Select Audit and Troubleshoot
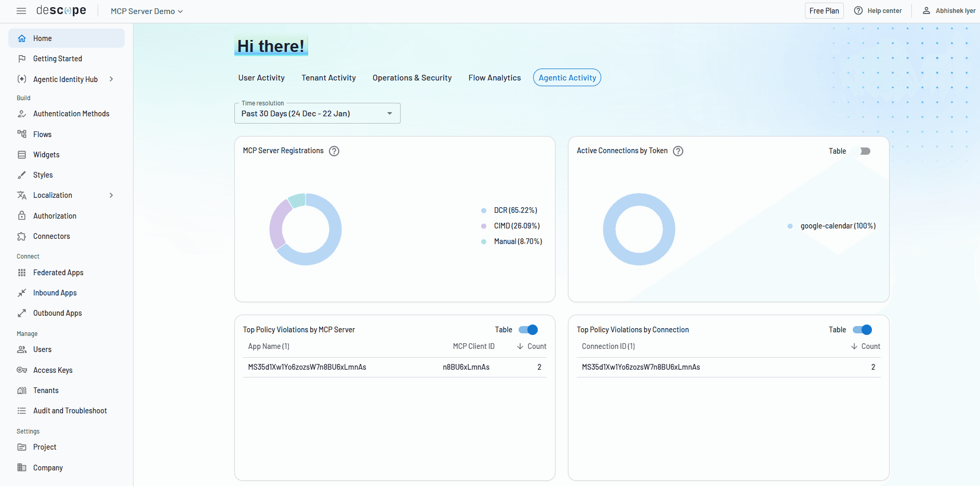 click(x=70, y=410)
